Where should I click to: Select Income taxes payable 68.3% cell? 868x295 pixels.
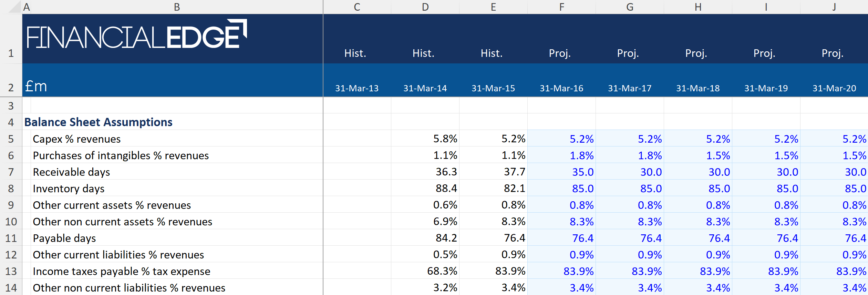coord(425,271)
